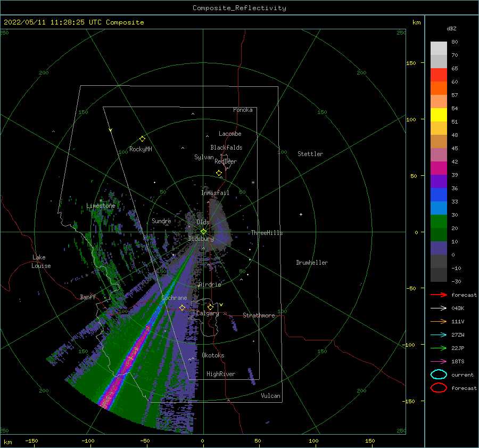This screenshot has height=448, width=479.
Task: Click the Blackfalds town label
Action: [226, 148]
